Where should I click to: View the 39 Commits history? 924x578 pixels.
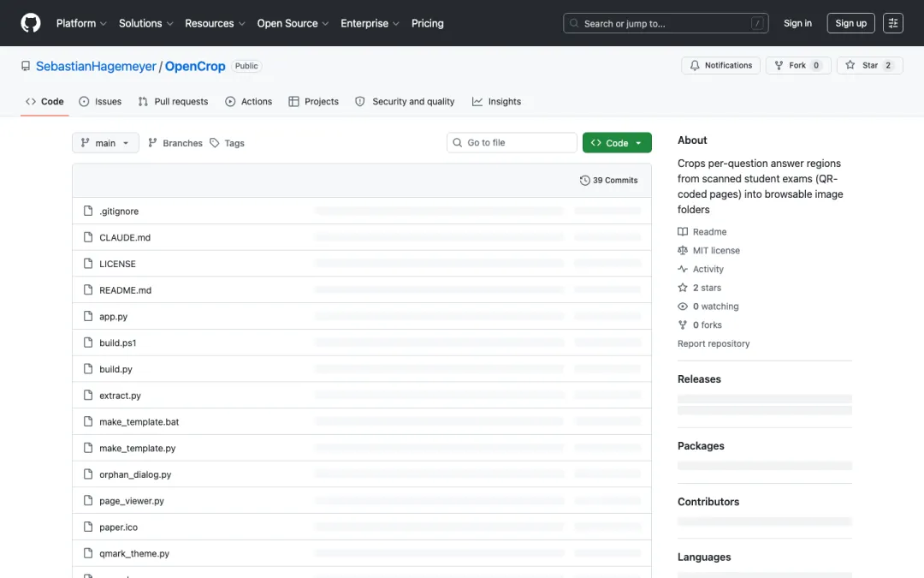[609, 181]
